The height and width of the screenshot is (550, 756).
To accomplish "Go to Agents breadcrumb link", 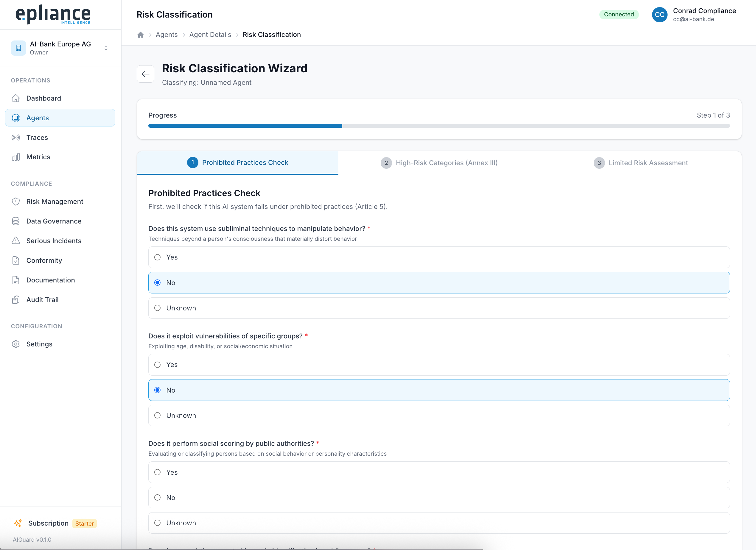I will click(167, 35).
